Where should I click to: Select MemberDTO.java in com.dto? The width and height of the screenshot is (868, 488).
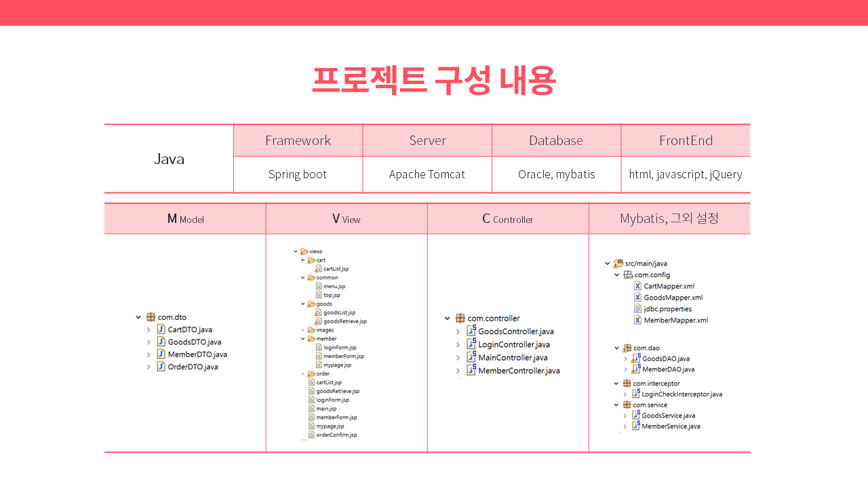pos(197,354)
